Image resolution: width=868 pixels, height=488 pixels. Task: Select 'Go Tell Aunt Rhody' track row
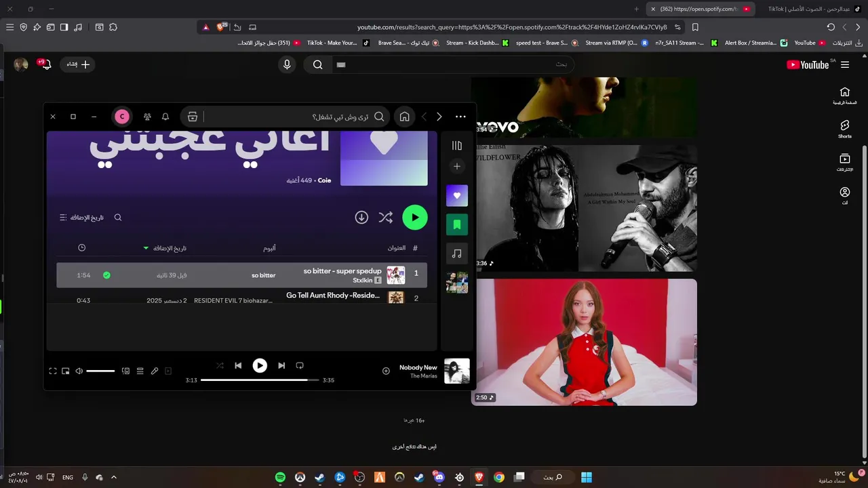point(242,298)
